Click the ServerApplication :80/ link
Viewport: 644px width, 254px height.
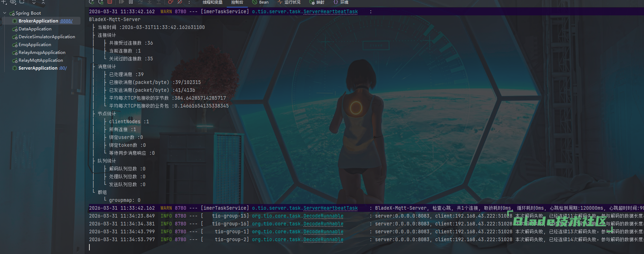[63, 68]
